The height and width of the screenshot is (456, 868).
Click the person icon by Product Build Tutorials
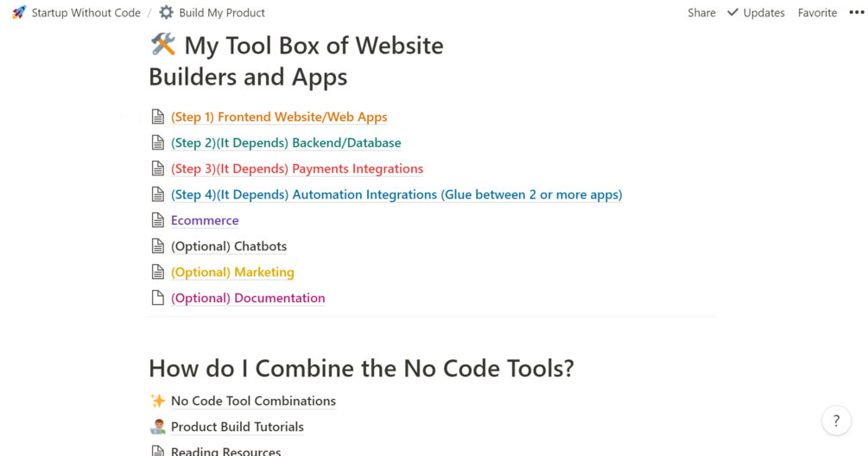coord(157,427)
